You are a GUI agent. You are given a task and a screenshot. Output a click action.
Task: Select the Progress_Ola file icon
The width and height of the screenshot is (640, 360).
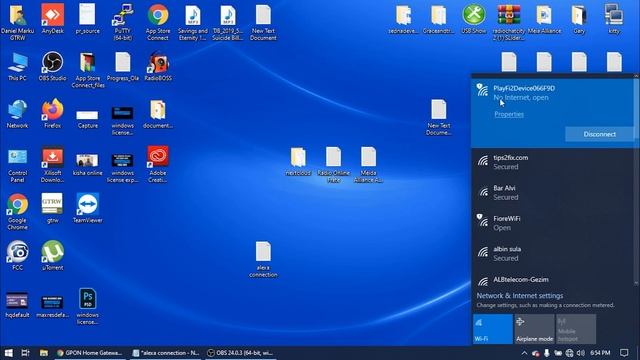(122, 66)
